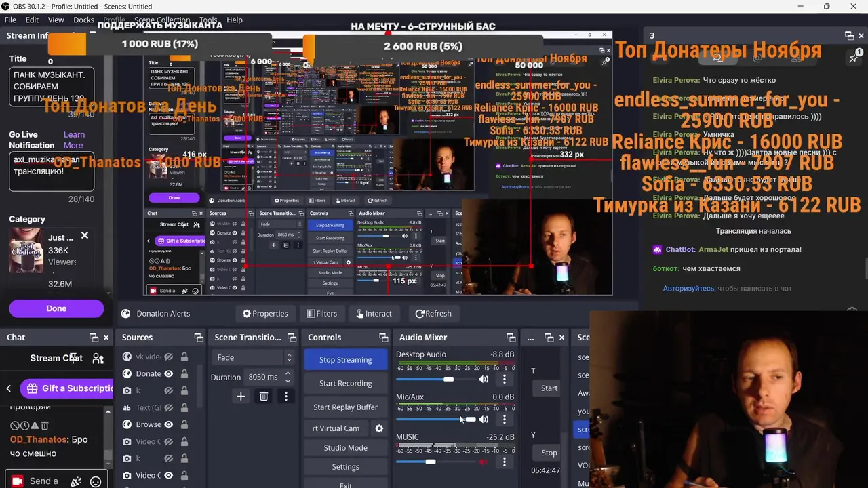Remove the transition with trash icon
The height and width of the screenshot is (488, 868).
[264, 396]
